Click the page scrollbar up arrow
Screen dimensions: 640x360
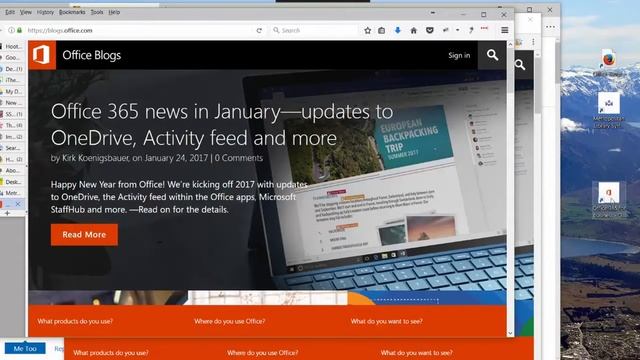tap(510, 44)
